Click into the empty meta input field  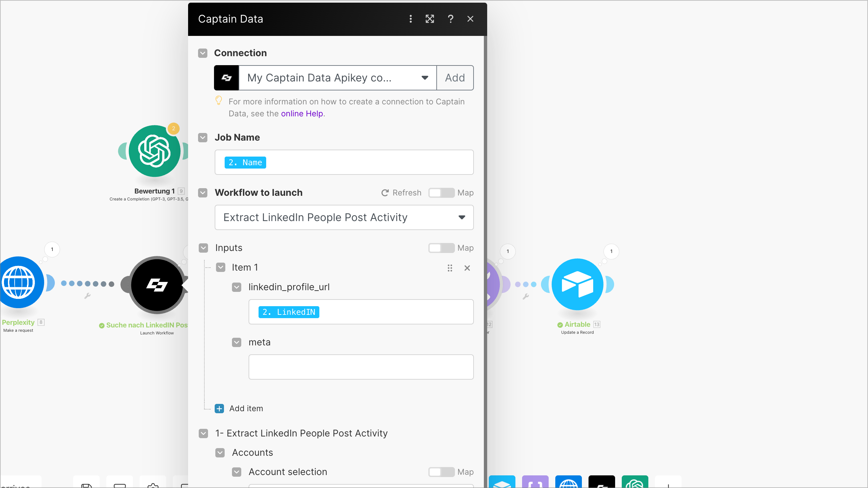361,367
